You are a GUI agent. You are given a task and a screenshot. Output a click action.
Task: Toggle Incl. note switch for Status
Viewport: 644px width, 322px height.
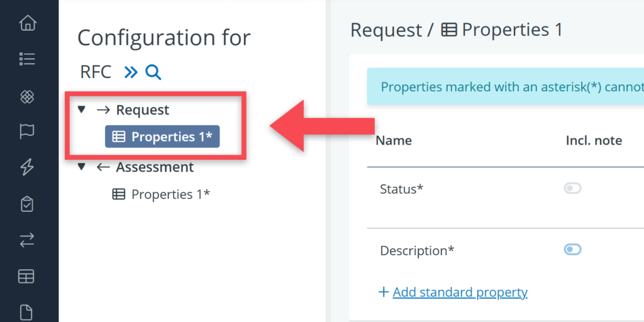click(x=572, y=188)
